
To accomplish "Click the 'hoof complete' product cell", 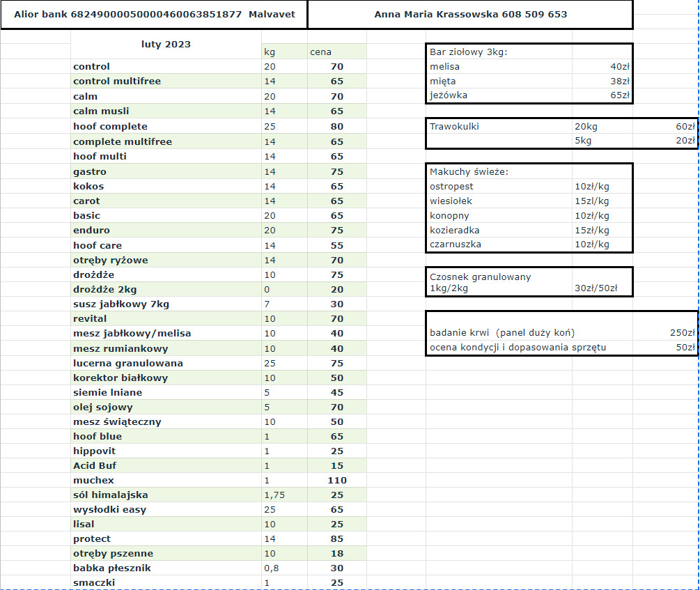I will [166, 127].
